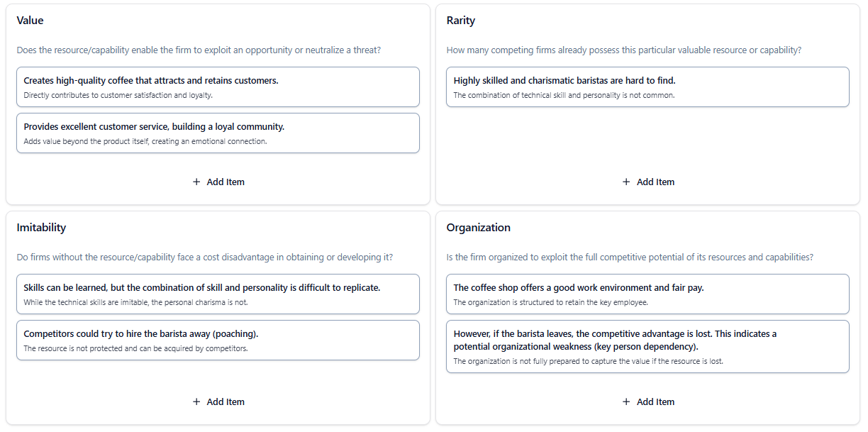Click the Imitability heading
Screen dimensions: 868x432
42,228
